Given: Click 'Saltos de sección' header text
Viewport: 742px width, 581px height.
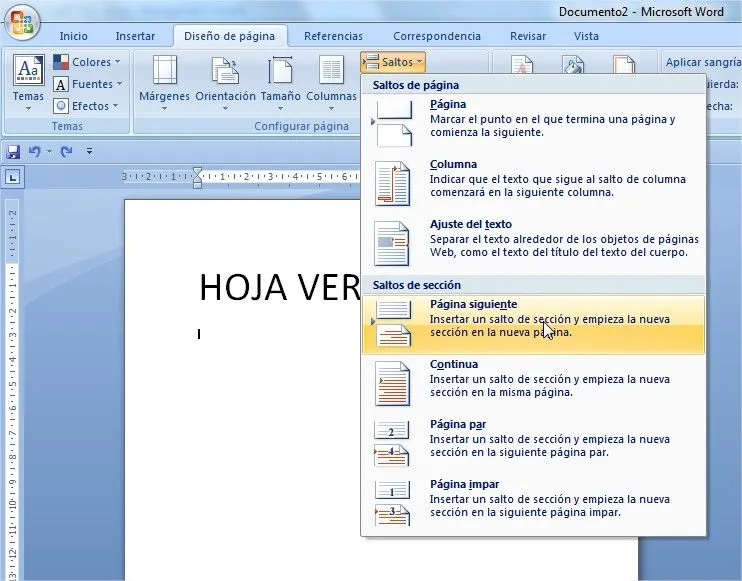Looking at the screenshot, I should pos(416,285).
